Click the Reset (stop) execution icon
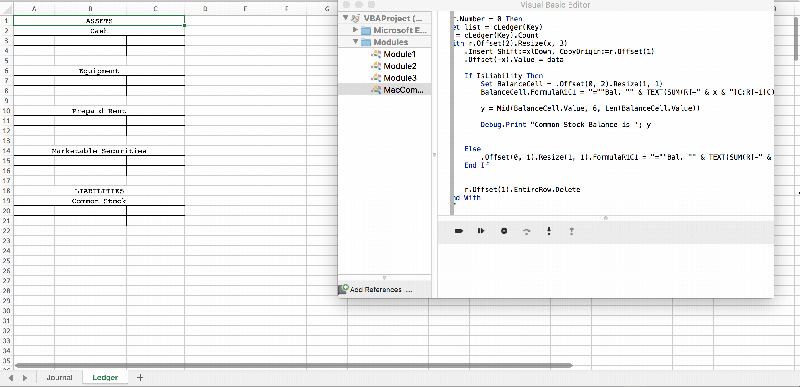Screen dimensions: 800x387 [504, 231]
